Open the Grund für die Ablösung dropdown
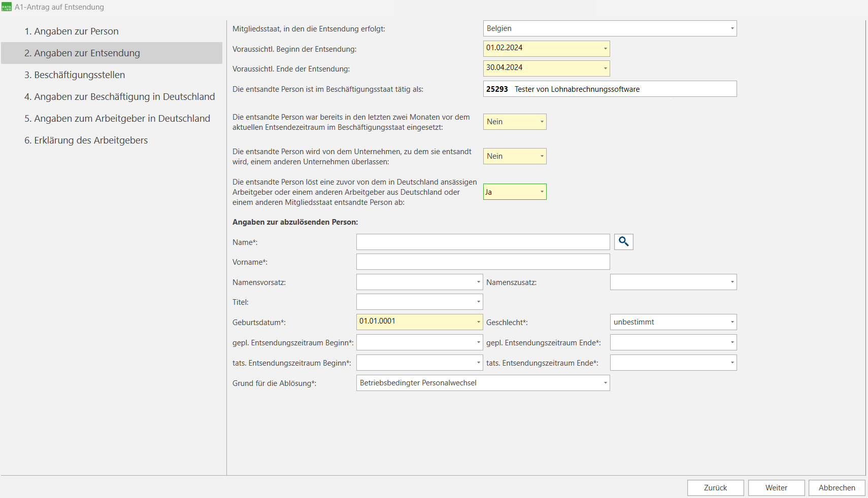 (605, 383)
